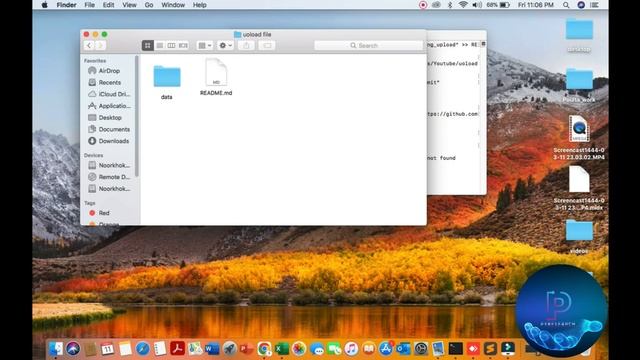640x360 pixels.
Task: Open App Store from the Dock
Action: click(386, 349)
